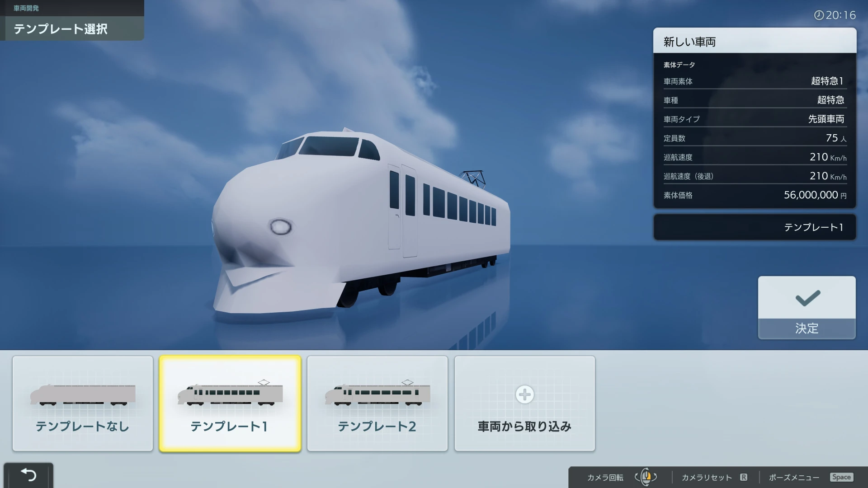Click the カメラリセット hint label
The height and width of the screenshot is (488, 868).
click(706, 477)
